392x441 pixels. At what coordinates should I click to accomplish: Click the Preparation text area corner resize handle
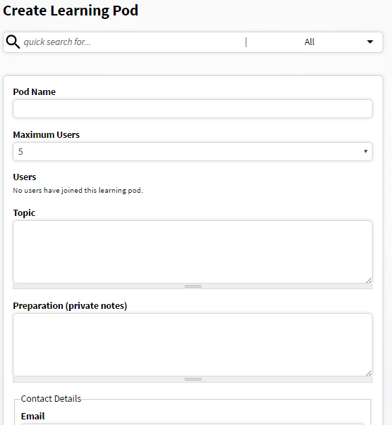point(369,373)
